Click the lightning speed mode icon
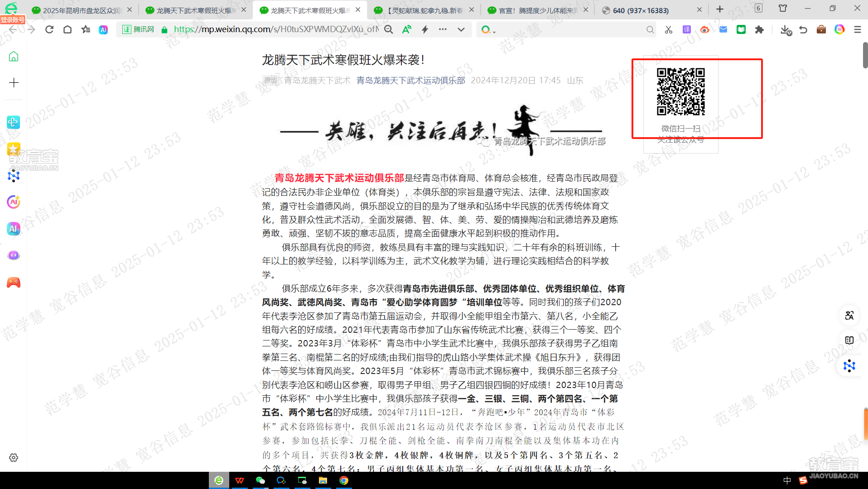Viewport: 868px width, 489px height. click(425, 29)
